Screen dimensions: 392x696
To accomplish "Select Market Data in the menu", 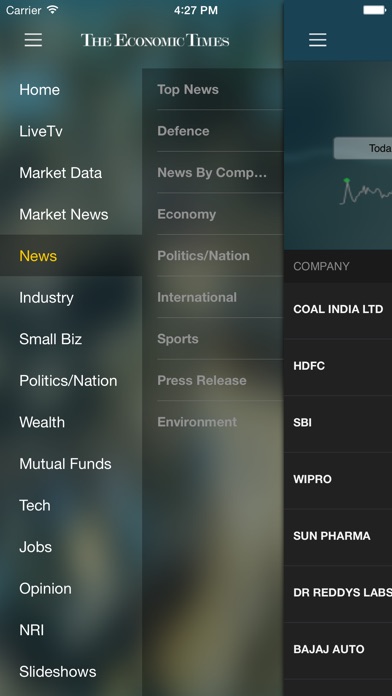I will 71,173.
